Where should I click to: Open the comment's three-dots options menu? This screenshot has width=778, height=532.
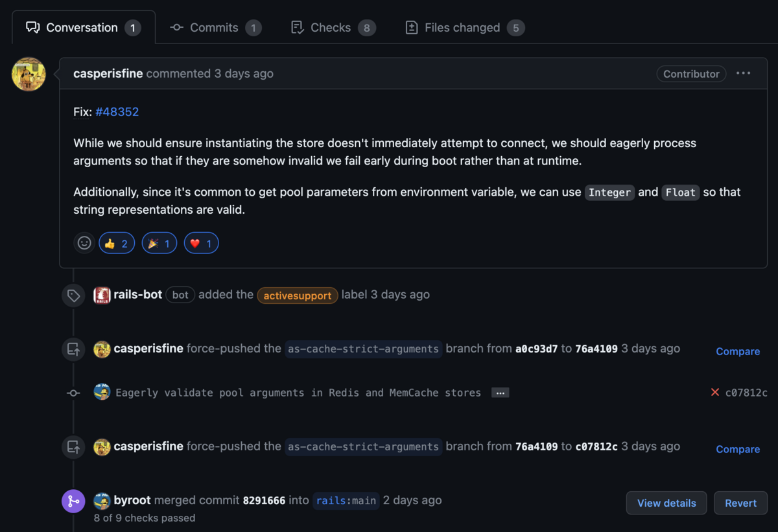pyautogui.click(x=744, y=73)
